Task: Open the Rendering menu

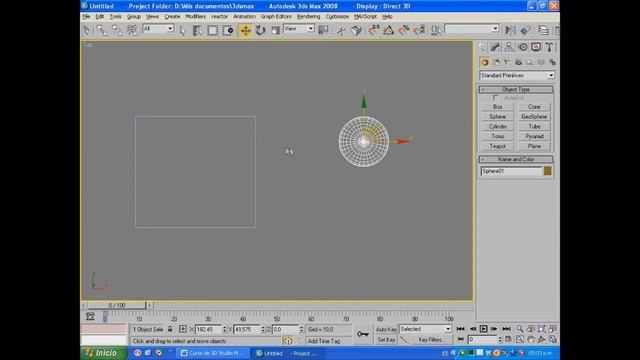Action: 308,17
